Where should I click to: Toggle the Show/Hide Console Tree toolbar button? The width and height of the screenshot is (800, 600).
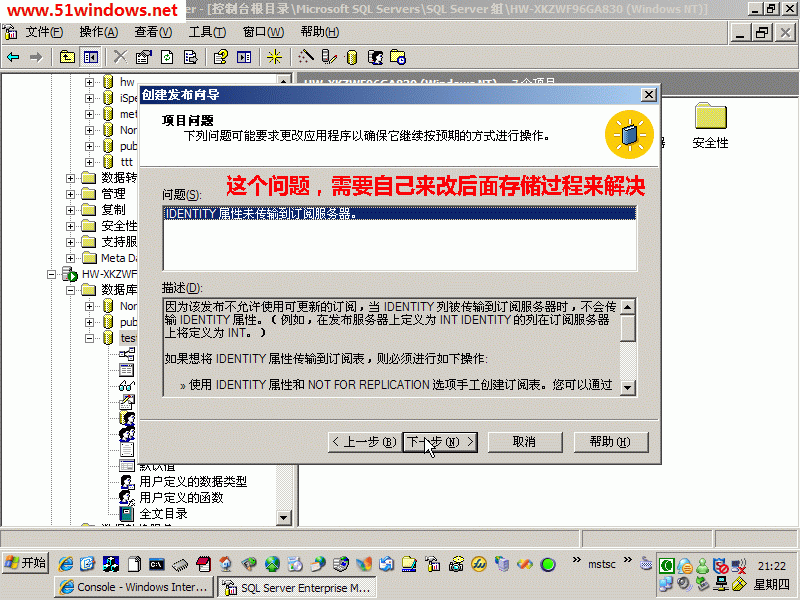pos(91,57)
